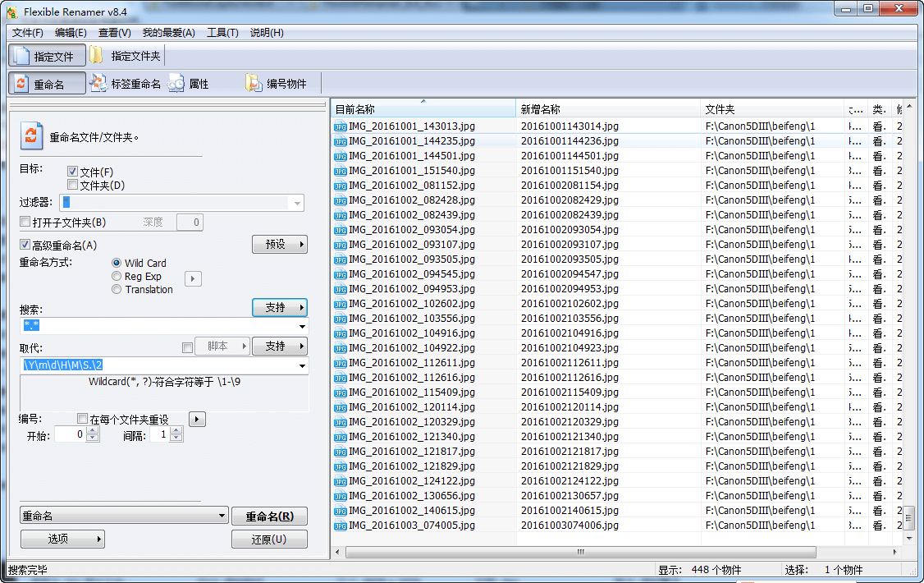924x583 pixels.
Task: Open the 工具(T) menu
Action: coord(222,33)
